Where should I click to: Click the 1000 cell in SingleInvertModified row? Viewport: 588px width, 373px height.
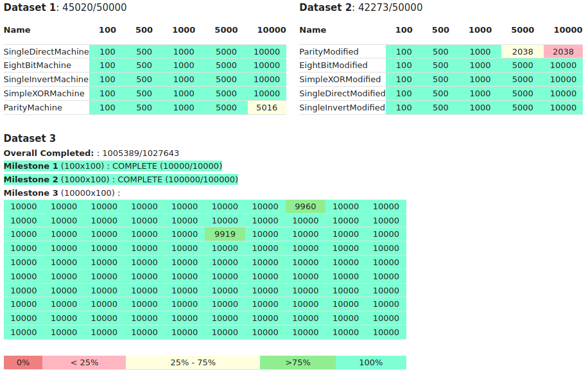click(x=480, y=108)
